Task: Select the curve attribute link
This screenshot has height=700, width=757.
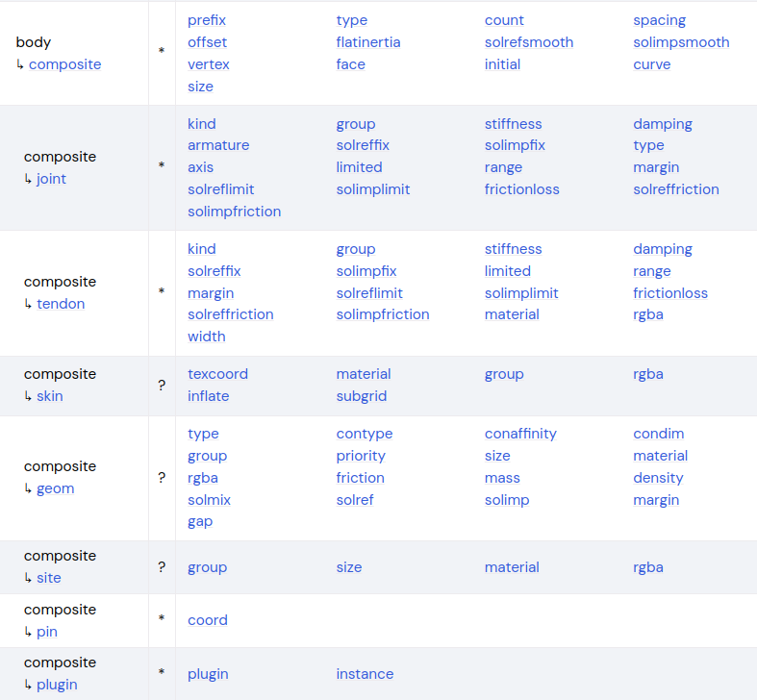Action: pos(652,64)
